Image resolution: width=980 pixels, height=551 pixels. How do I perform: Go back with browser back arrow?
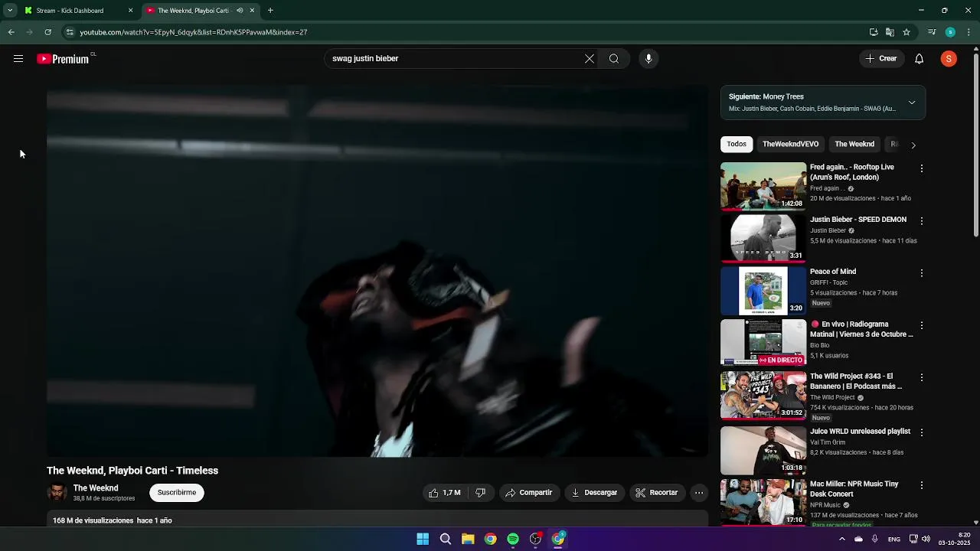11,32
